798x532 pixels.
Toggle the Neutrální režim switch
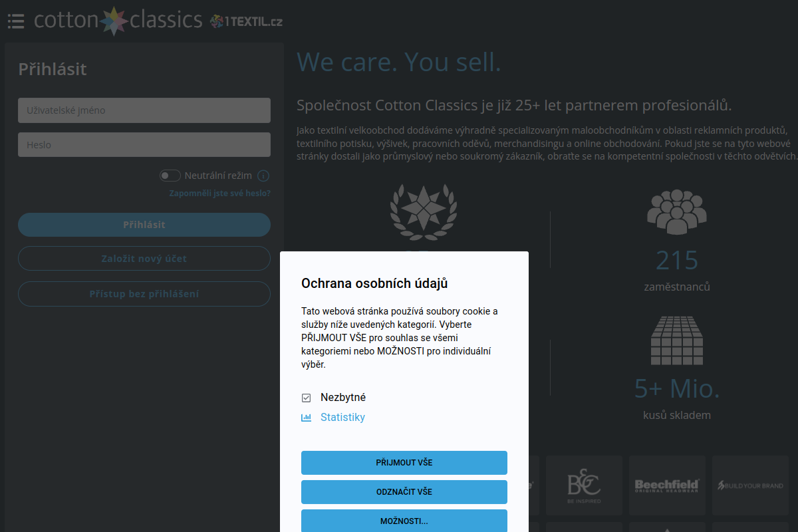170,176
